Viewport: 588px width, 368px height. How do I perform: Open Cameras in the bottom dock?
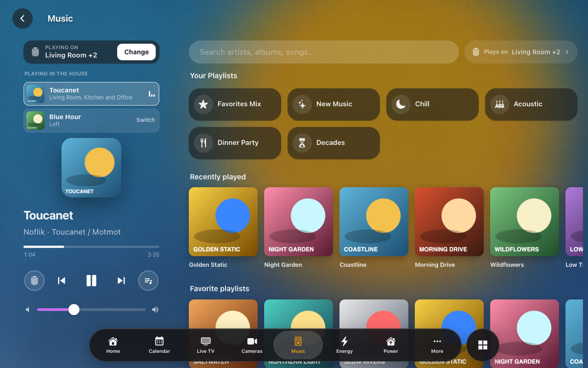tap(252, 345)
